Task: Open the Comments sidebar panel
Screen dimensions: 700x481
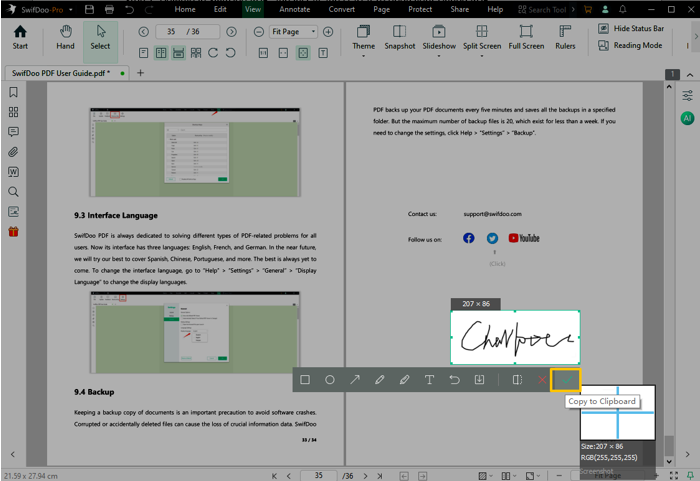Action: point(13,132)
